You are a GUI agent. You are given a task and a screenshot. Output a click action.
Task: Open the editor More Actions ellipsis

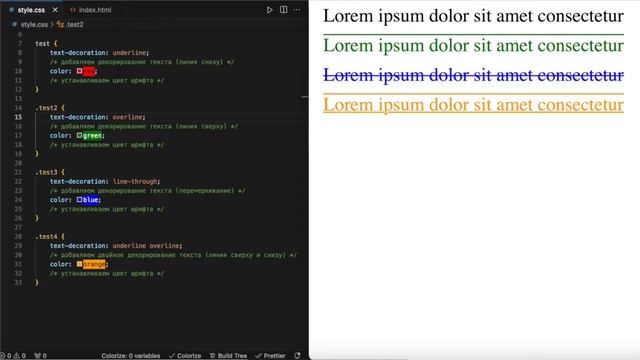click(297, 10)
